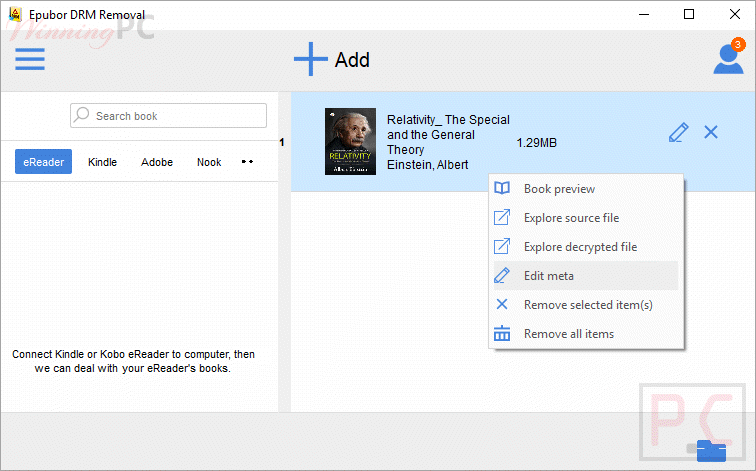Viewport: 756px width, 471px height.
Task: Open the user account profile icon
Action: [x=729, y=59]
